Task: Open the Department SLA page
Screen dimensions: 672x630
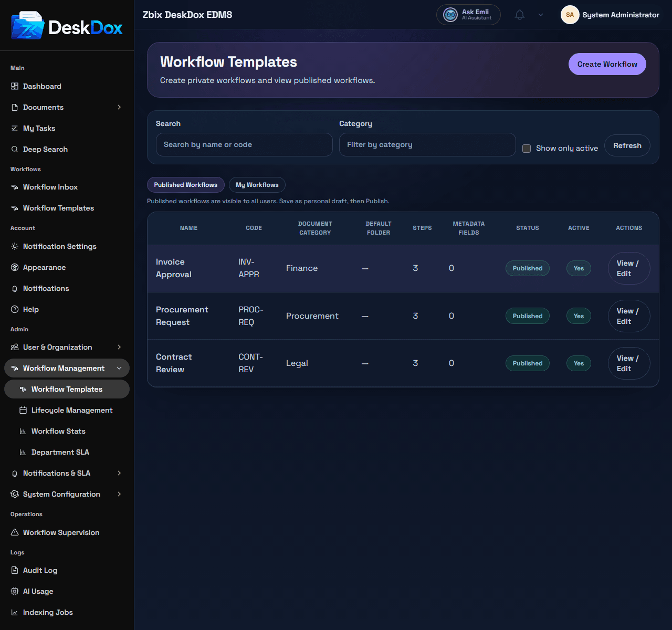Action: point(67,452)
